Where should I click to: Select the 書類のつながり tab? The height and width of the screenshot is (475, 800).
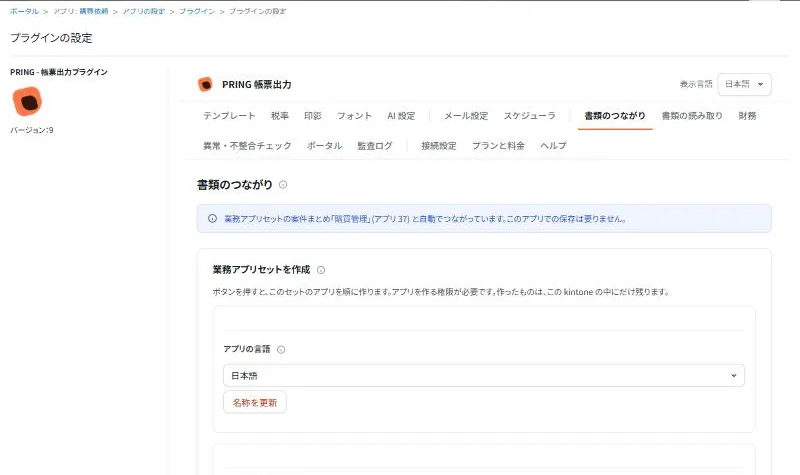[615, 116]
